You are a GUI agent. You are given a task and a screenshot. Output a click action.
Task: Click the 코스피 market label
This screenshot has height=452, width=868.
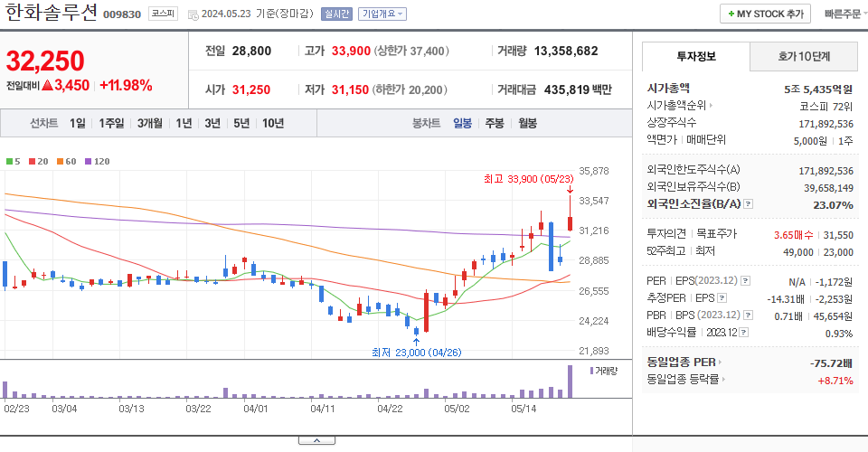click(163, 14)
